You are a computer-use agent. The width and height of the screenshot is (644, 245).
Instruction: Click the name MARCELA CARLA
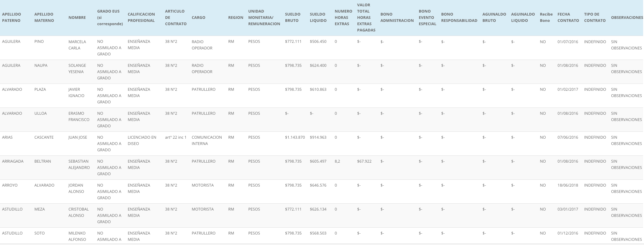77,45
